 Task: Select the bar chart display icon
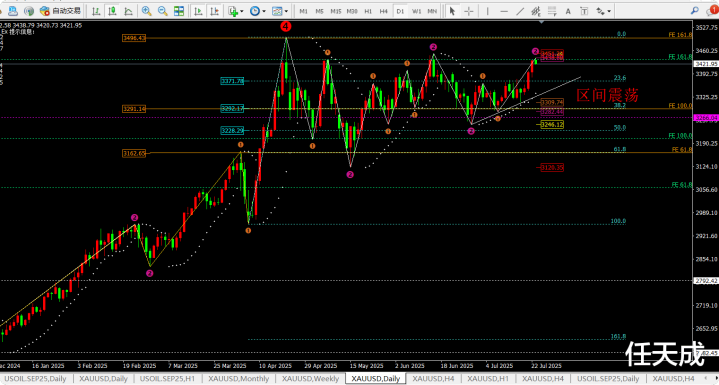pyautogui.click(x=95, y=11)
